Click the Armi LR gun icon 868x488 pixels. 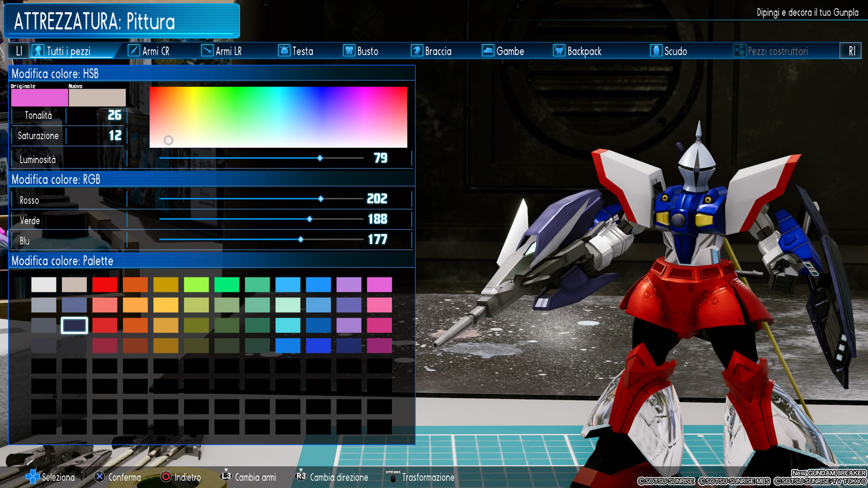[x=207, y=51]
